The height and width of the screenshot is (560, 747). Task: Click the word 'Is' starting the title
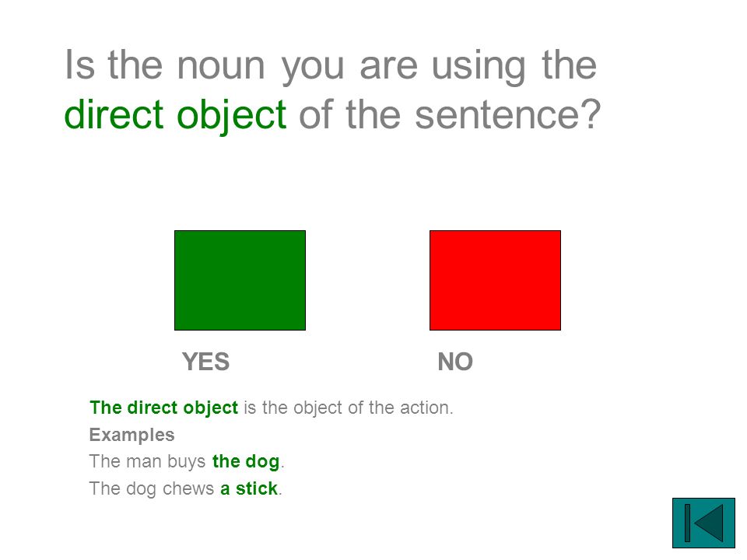point(79,65)
